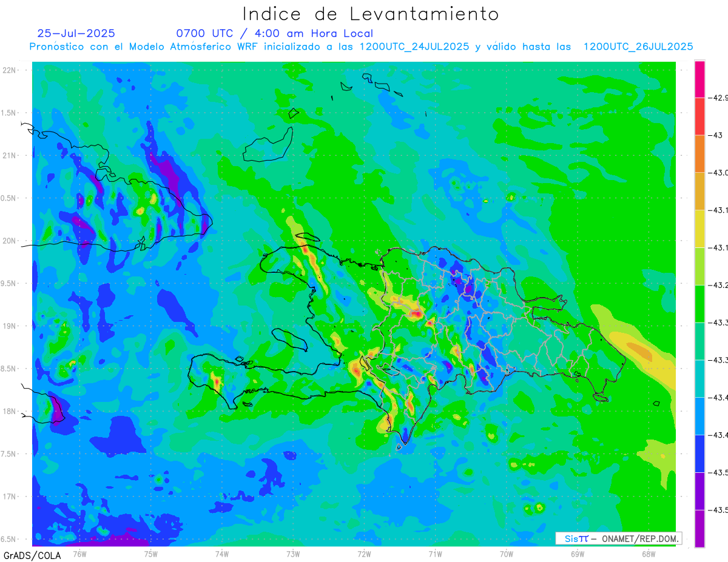This screenshot has width=728, height=562.
Task: Click the '-42.9' color bar value
Action: pos(720,98)
